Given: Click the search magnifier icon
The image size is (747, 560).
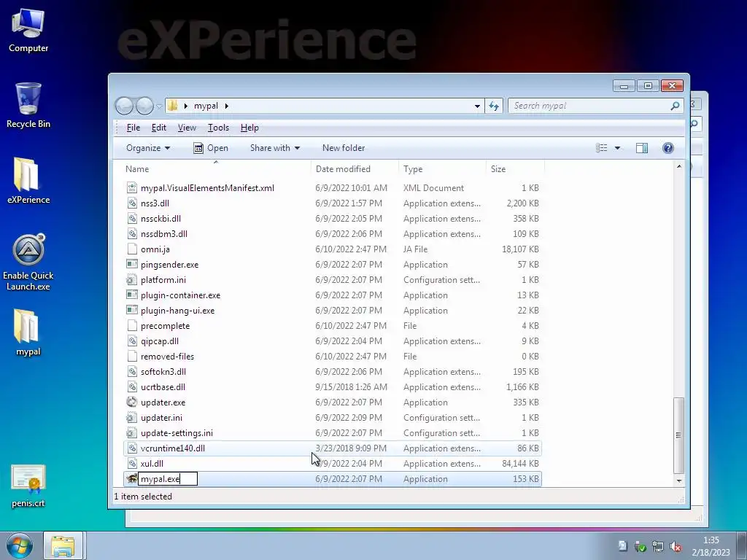Looking at the screenshot, I should pyautogui.click(x=675, y=106).
